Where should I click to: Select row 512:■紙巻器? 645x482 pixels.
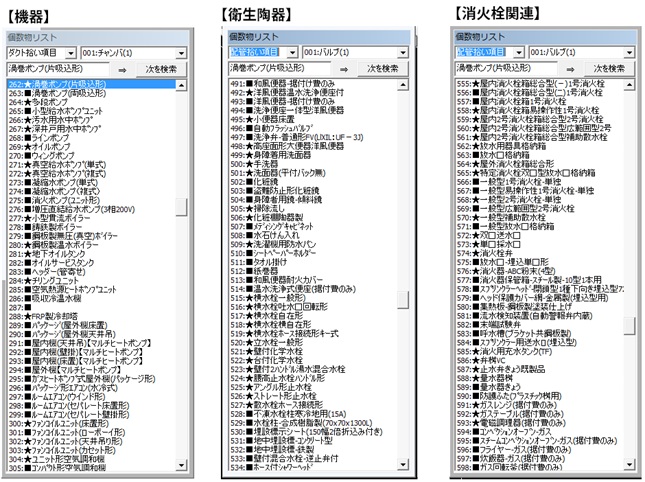(x=313, y=271)
